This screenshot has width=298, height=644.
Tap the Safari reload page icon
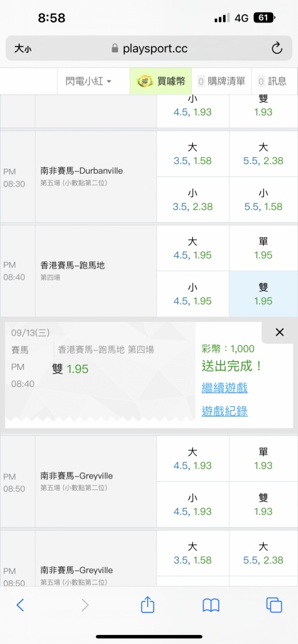click(x=277, y=48)
